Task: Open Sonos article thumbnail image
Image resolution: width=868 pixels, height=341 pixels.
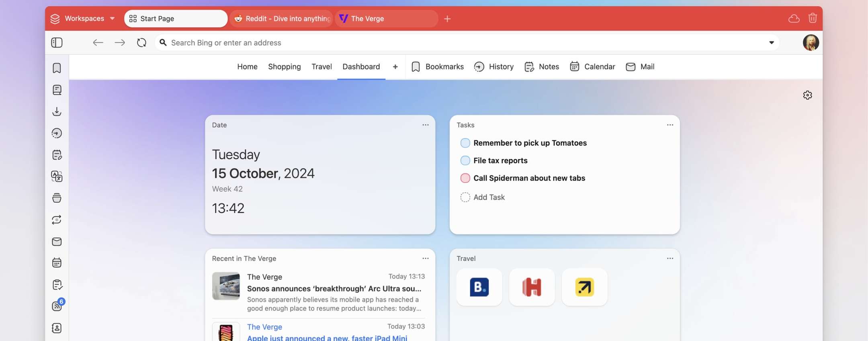Action: click(226, 286)
